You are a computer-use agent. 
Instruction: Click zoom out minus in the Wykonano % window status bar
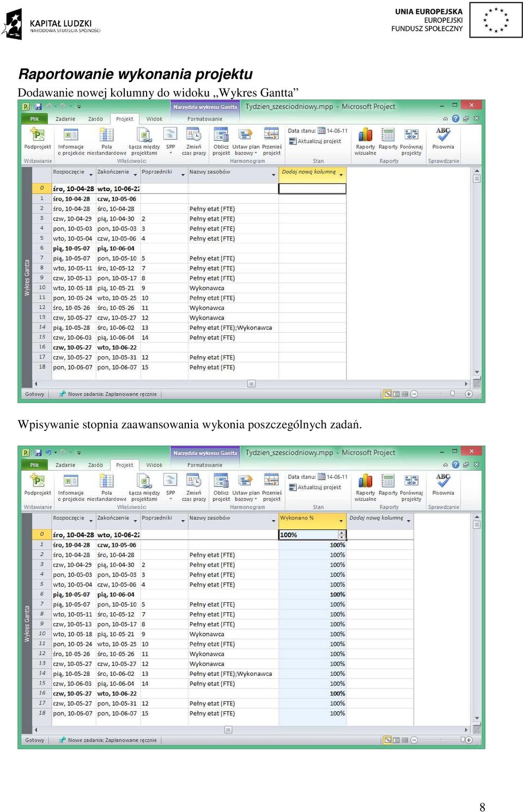(x=414, y=740)
